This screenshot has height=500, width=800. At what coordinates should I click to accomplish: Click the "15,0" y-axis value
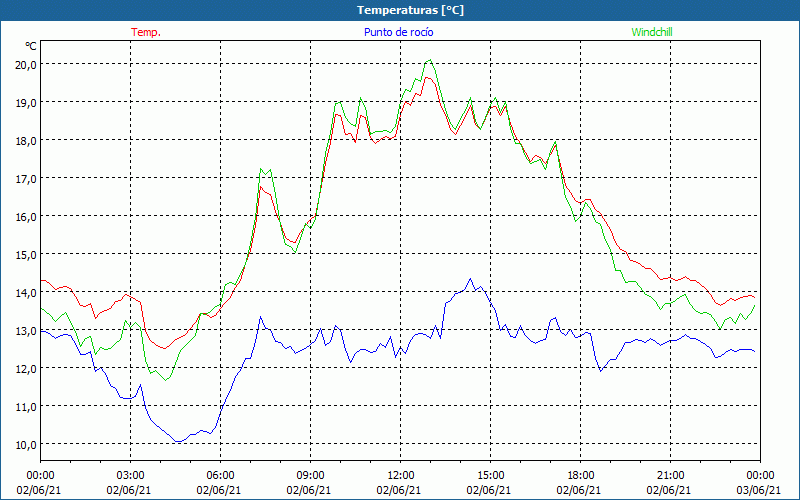coord(26,255)
